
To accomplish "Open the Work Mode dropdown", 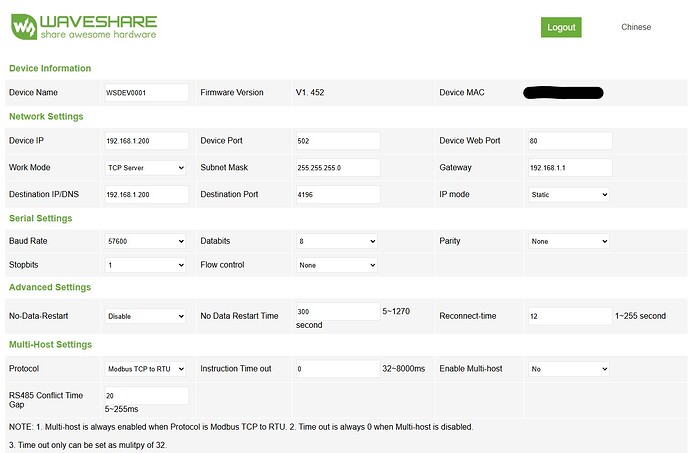I will (145, 167).
